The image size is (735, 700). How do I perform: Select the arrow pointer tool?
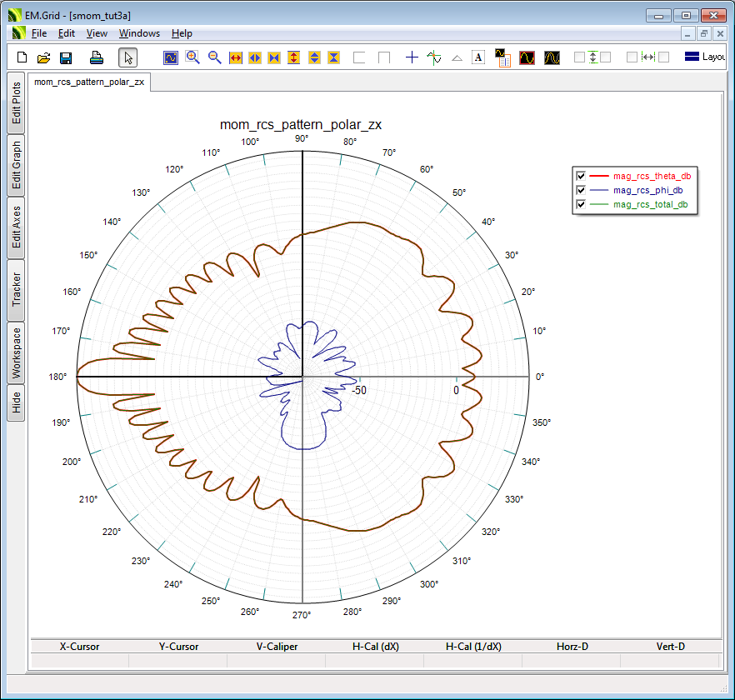coord(127,57)
